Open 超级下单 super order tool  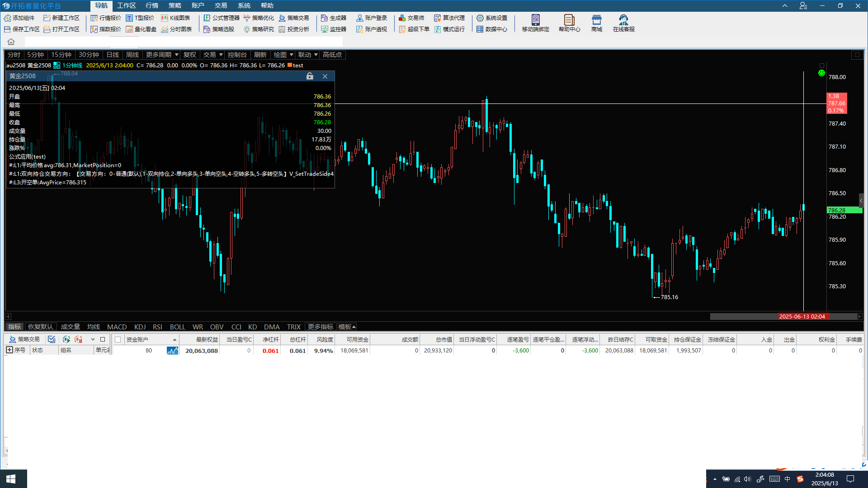pos(414,29)
